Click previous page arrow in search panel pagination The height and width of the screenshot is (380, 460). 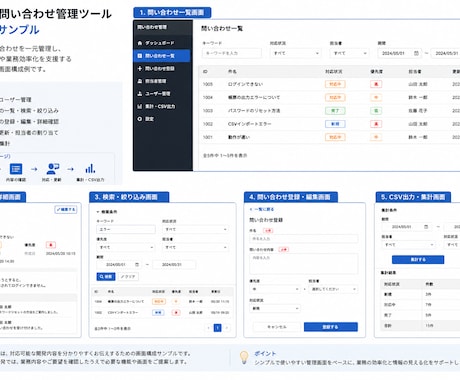click(209, 328)
